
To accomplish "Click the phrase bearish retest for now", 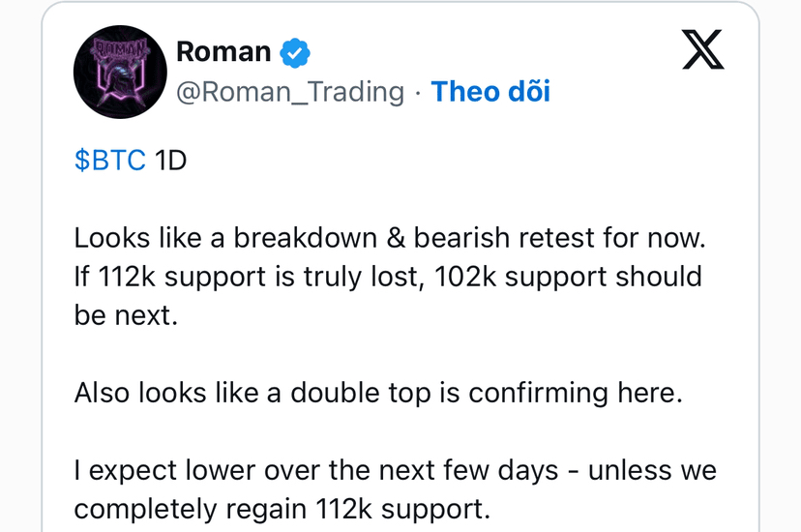I will pos(559,238).
